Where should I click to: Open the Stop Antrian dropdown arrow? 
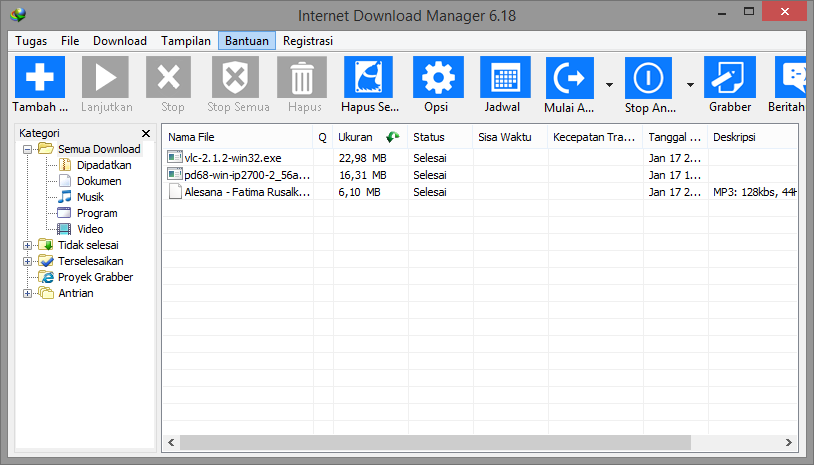point(690,85)
